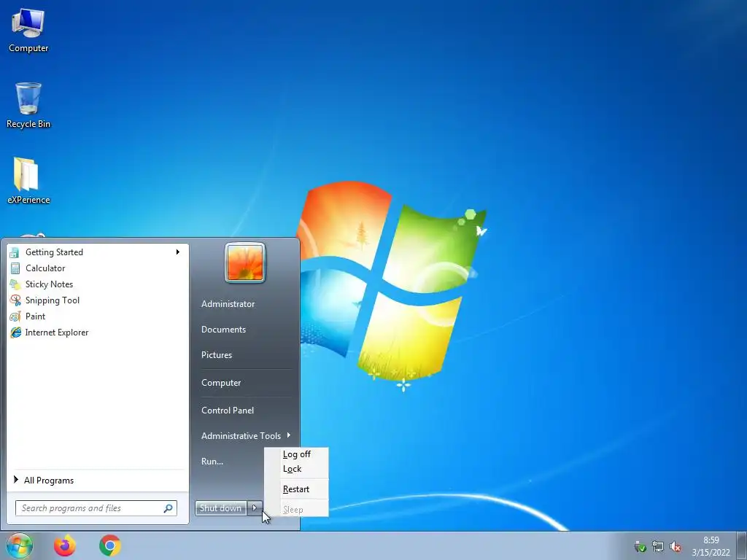Viewport: 747px width, 560px height.
Task: Click the Search programs and files field
Action: (x=96, y=508)
